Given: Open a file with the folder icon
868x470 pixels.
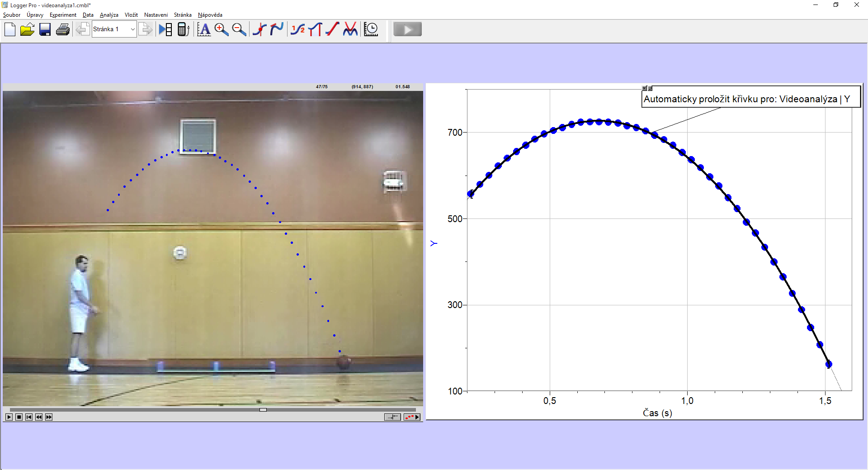Looking at the screenshot, I should (27, 29).
